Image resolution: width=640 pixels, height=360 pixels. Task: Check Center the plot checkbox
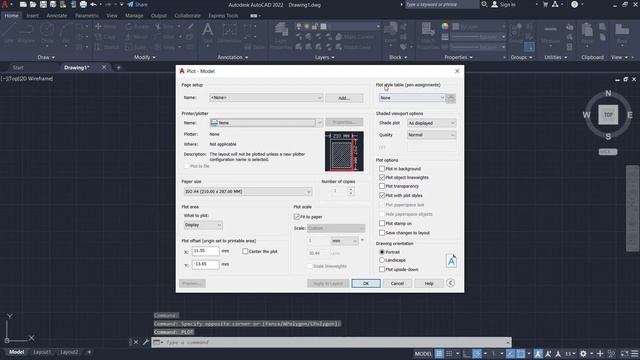(245, 251)
